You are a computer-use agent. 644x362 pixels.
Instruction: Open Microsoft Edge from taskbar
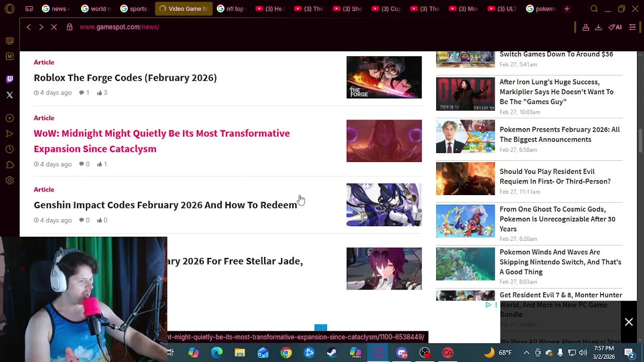pos(217,353)
